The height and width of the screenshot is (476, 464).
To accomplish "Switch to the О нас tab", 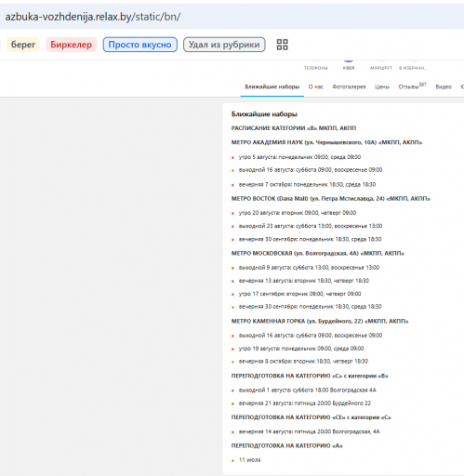I will [316, 86].
